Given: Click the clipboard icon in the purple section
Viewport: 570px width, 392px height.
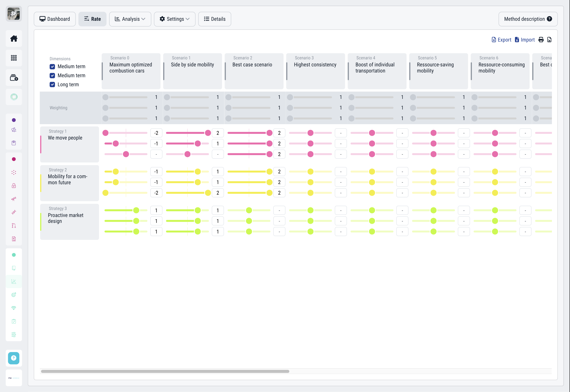Looking at the screenshot, I should pos(14,142).
